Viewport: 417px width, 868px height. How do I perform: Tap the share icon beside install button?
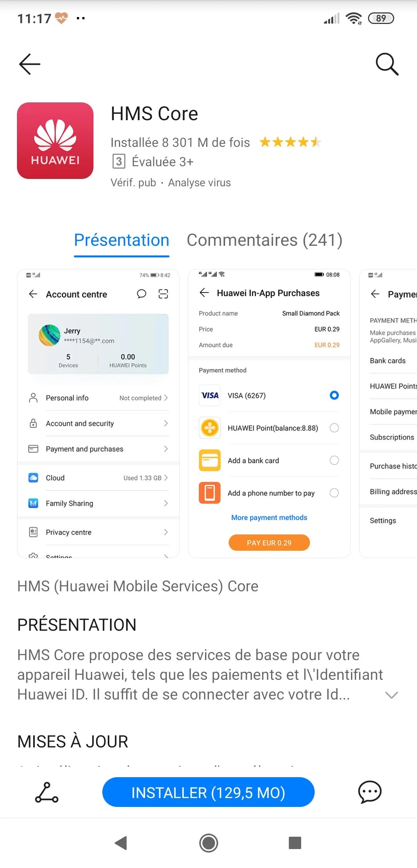tap(47, 792)
